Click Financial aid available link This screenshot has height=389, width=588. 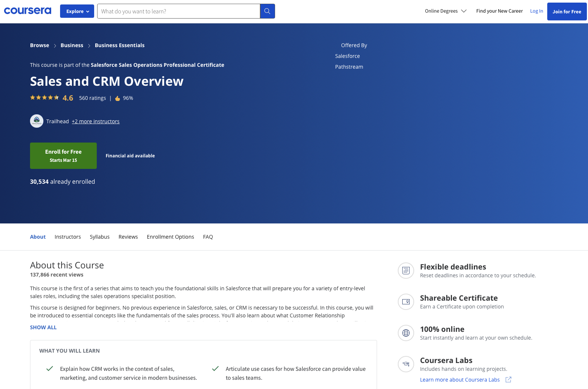[130, 156]
